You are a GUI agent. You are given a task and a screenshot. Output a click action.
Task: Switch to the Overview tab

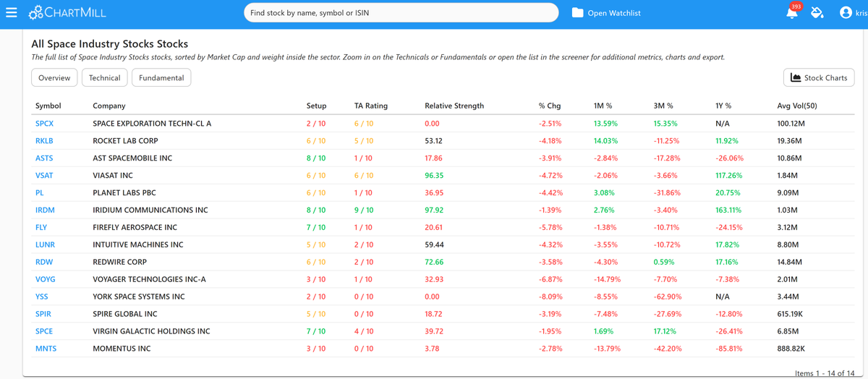(x=54, y=77)
